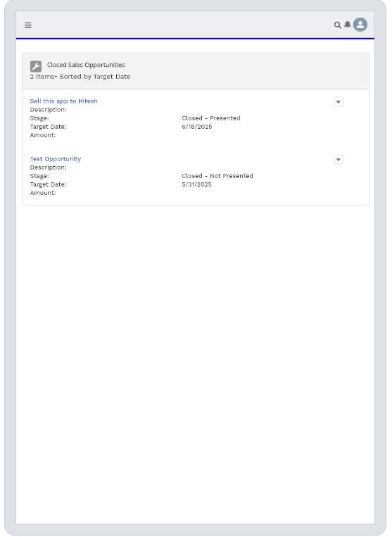Click the 5/31/2025 target date
Viewport: 392px width, 537px height.
pyautogui.click(x=196, y=184)
